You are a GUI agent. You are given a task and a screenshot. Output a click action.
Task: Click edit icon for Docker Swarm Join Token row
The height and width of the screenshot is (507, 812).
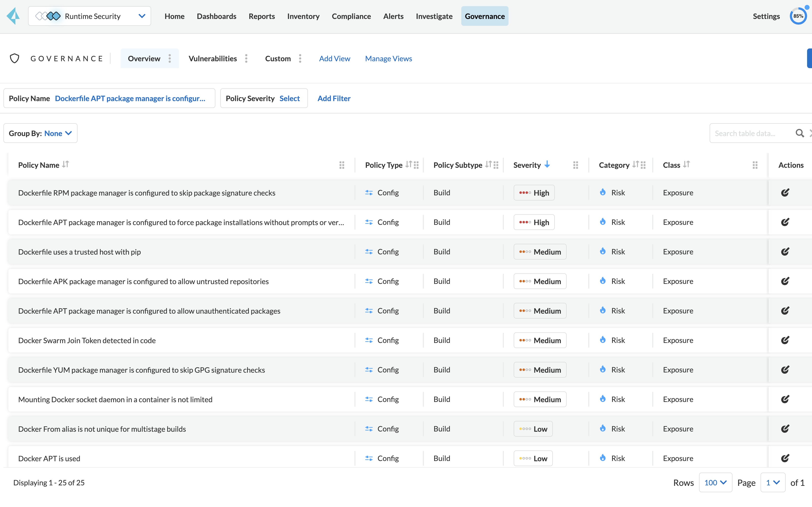(785, 340)
